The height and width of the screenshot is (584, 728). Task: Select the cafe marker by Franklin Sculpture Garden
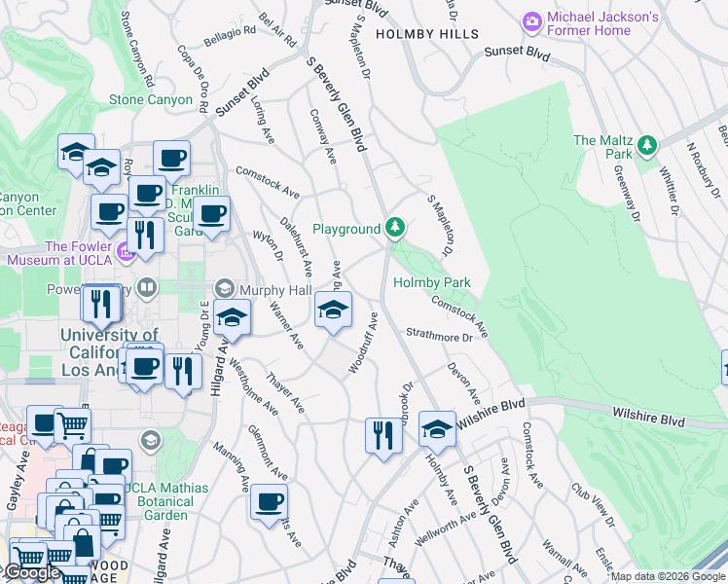[x=211, y=217]
